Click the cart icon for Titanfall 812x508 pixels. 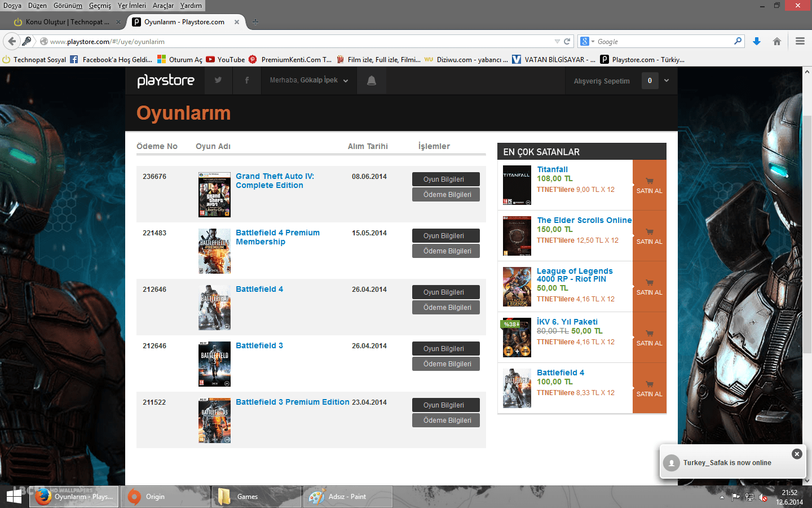click(650, 181)
